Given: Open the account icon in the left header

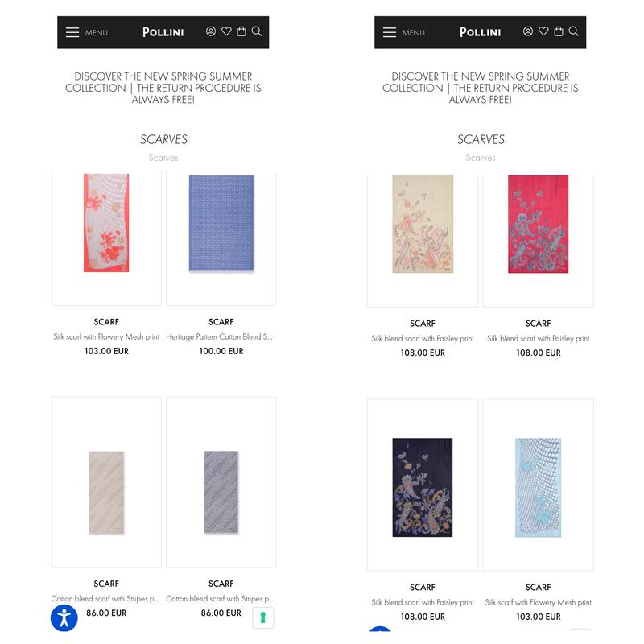Looking at the screenshot, I should tap(211, 31).
